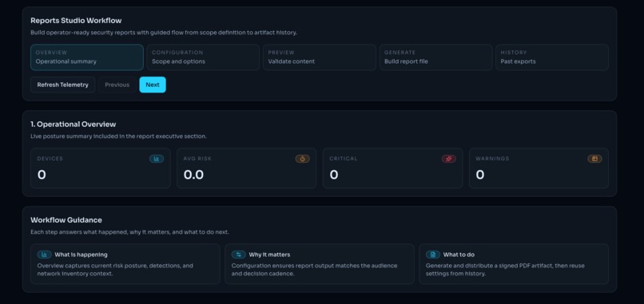Click the Build operator-ready security reports subtitle
644x304 pixels.
(164, 33)
